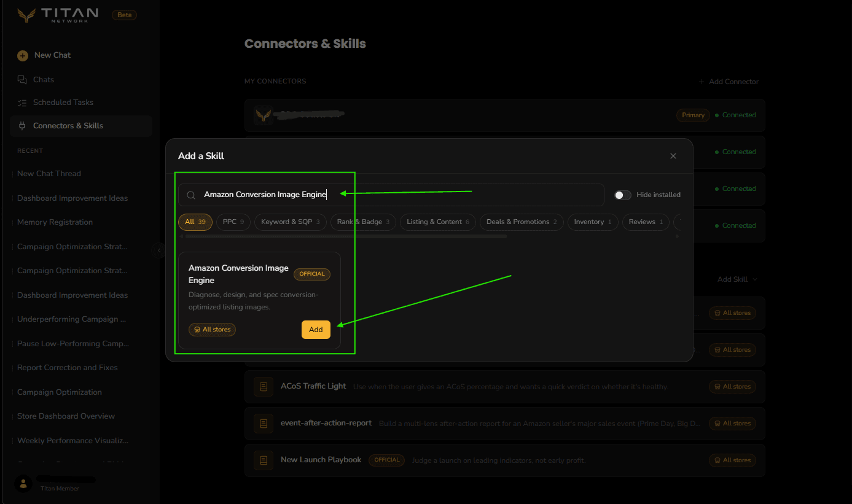Open the event-after-action-report skill
The width and height of the screenshot is (852, 504).
click(x=504, y=424)
